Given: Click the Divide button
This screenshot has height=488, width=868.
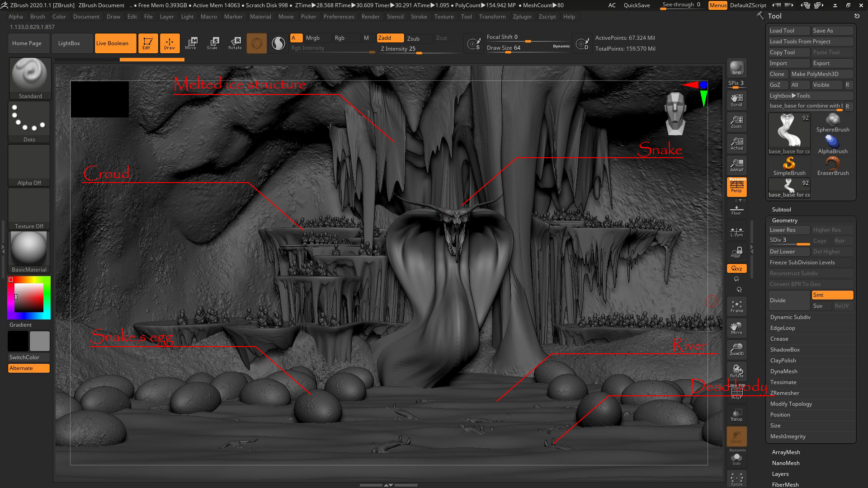Looking at the screenshot, I should click(x=788, y=300).
